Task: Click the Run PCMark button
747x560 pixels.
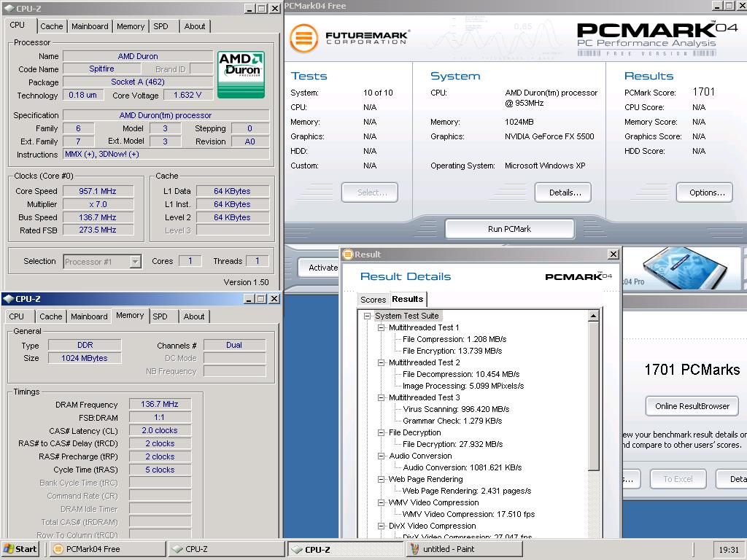Action: [x=509, y=229]
